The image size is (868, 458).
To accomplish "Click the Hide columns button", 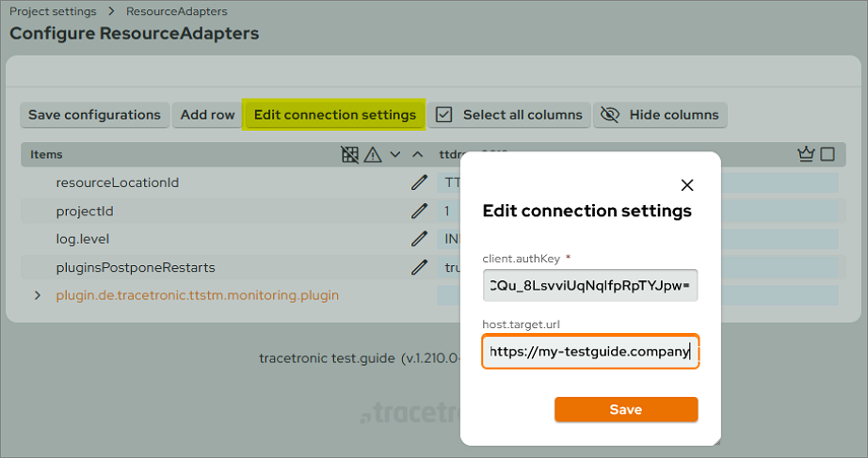I will click(x=660, y=115).
